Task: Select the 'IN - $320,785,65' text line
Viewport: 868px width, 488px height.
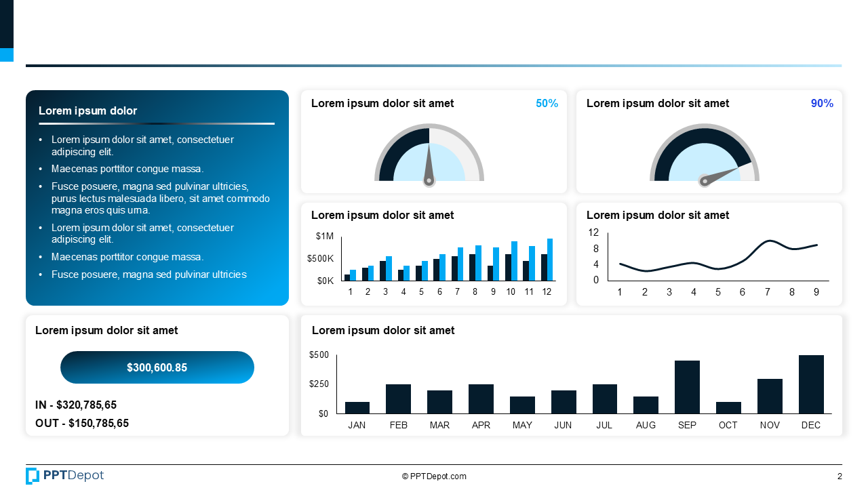Action: click(x=75, y=405)
